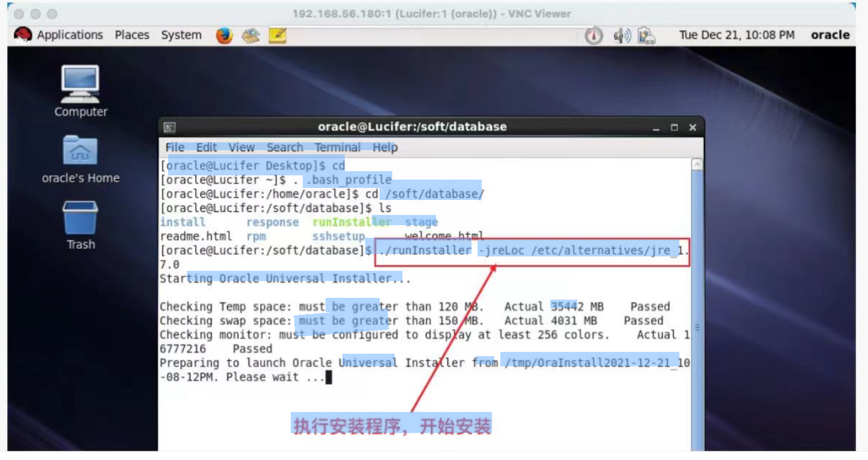The height and width of the screenshot is (460, 868).
Task: Launch the Firefox web browser
Action: click(224, 35)
